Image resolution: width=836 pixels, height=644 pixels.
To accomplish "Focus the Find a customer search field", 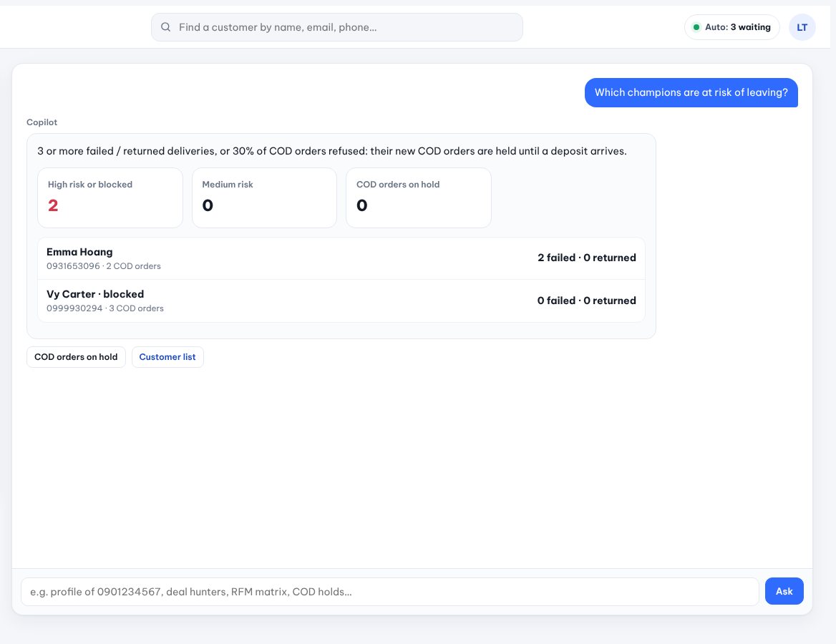I will (x=337, y=27).
